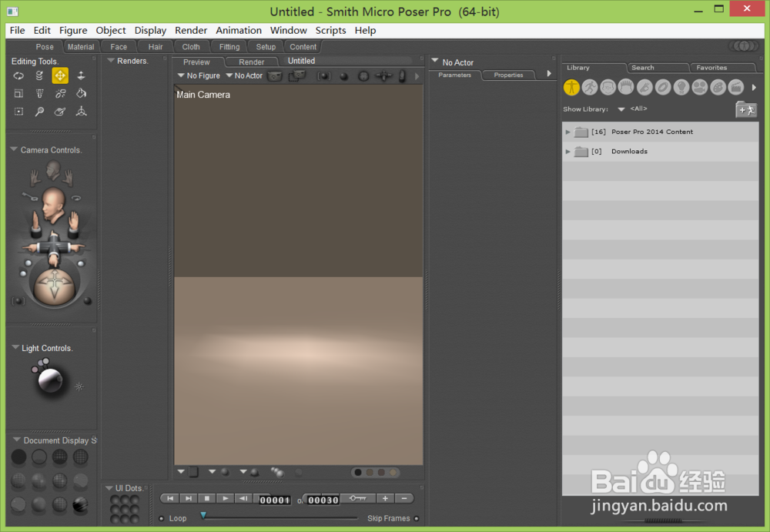Click the Flyaround camera icon
This screenshot has width=770, height=532.
(x=76, y=198)
